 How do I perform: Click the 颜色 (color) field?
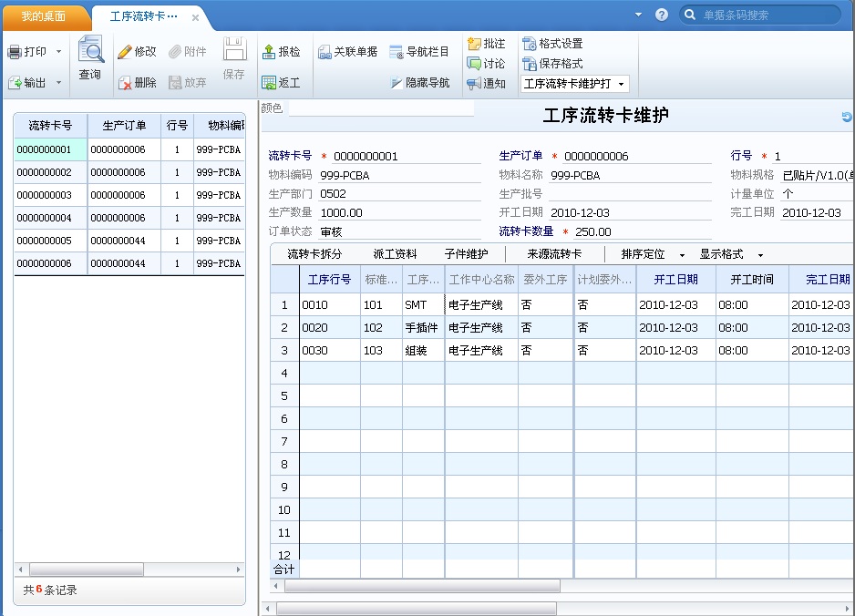pyautogui.click(x=381, y=108)
